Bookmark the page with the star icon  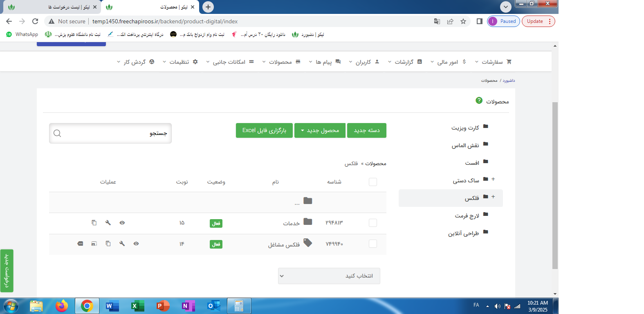click(x=463, y=21)
